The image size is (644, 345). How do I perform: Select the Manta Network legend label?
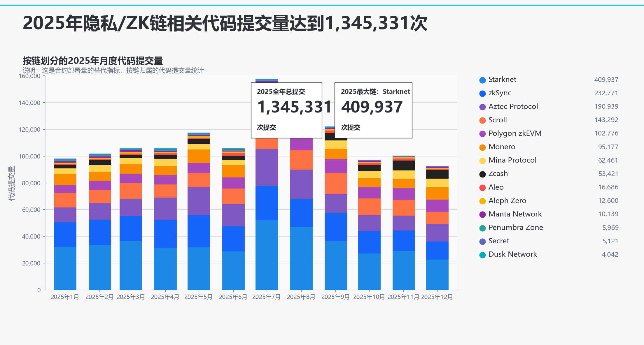pos(515,214)
